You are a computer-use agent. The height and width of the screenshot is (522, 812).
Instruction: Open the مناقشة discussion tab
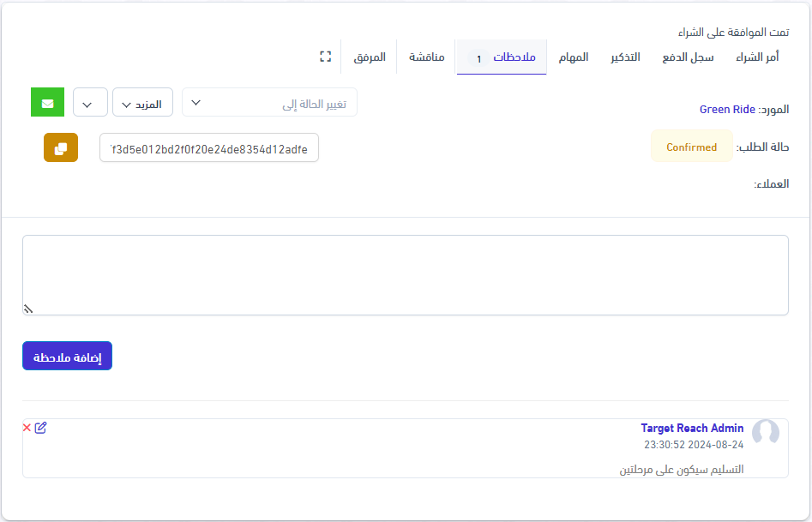[426, 57]
